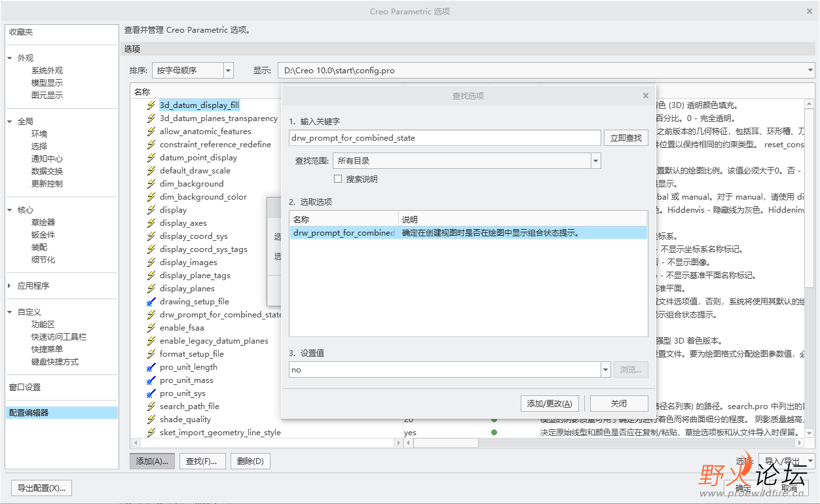The image size is (820, 504).
Task: Click the 设置值 input field showing no
Action: (445, 370)
